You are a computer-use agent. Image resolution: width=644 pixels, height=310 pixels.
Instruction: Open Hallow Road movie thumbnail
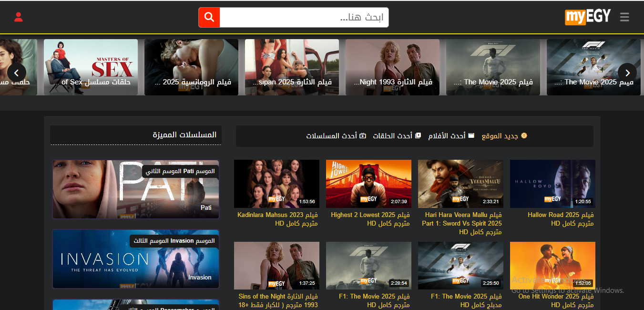[552, 184]
